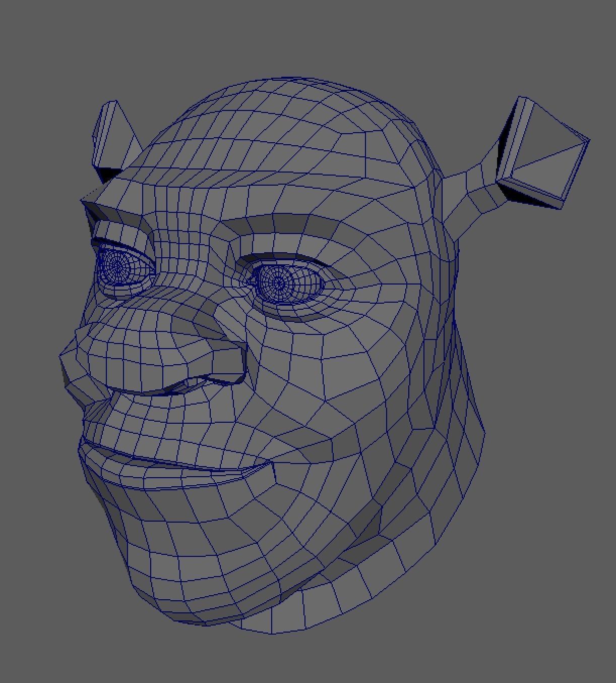Image resolution: width=616 pixels, height=683 pixels.
Task: Select the eyeball mesh nearer the long ear
Action: (289, 283)
